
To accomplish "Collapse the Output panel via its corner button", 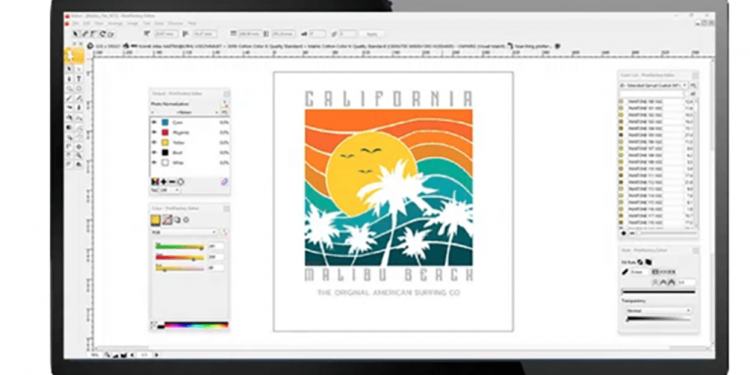I will pyautogui.click(x=226, y=94).
